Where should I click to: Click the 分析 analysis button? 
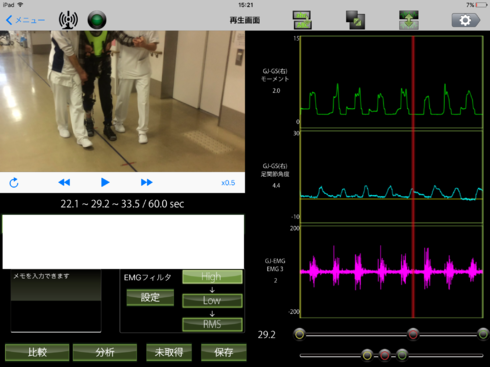tap(105, 352)
